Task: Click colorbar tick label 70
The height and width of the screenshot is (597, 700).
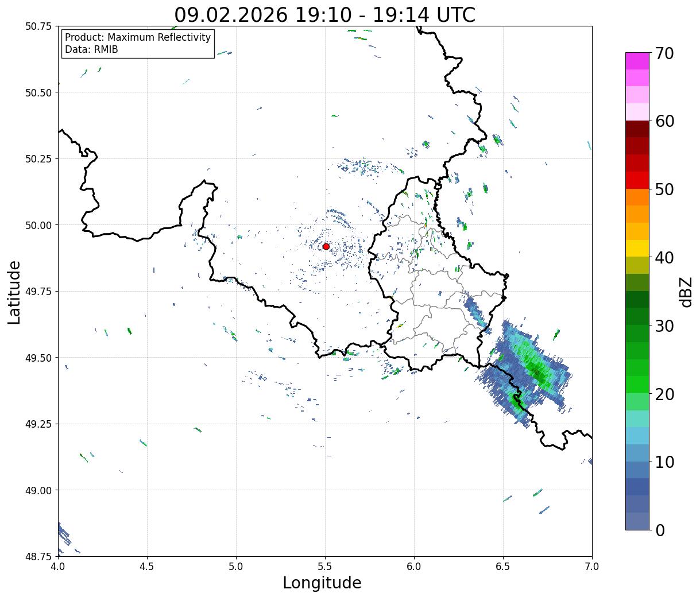Action: [664, 53]
